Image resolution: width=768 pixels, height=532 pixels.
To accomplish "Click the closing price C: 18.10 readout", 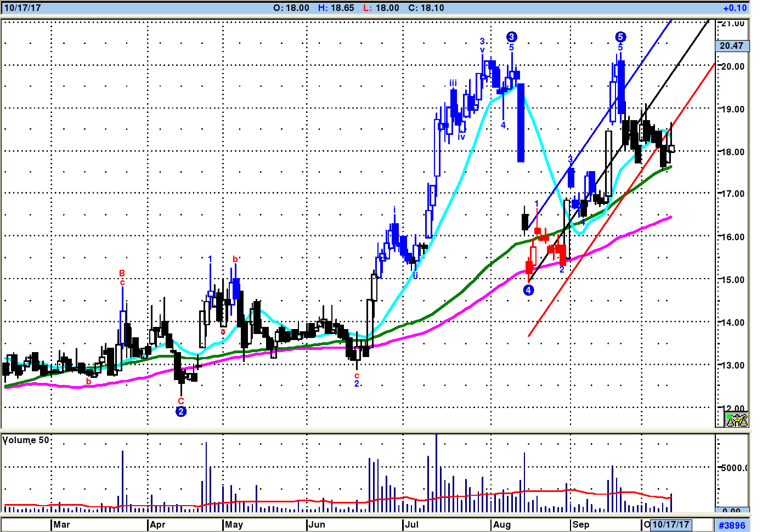I will pyautogui.click(x=426, y=8).
